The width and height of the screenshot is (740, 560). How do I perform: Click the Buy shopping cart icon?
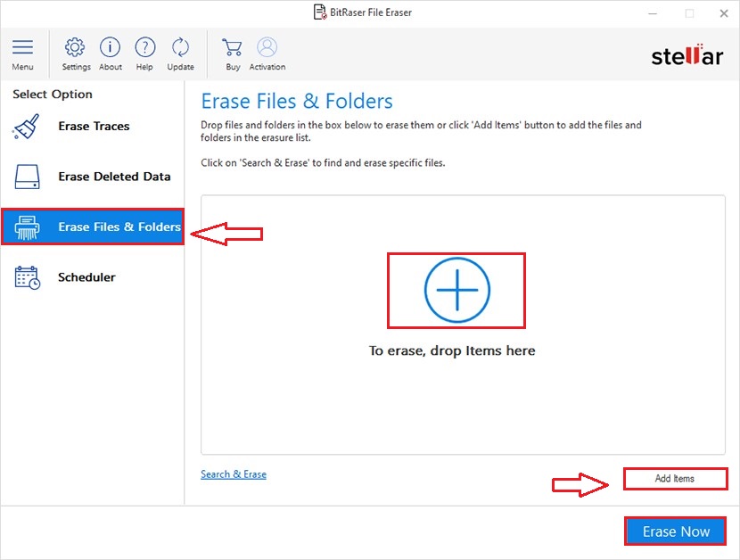233,47
